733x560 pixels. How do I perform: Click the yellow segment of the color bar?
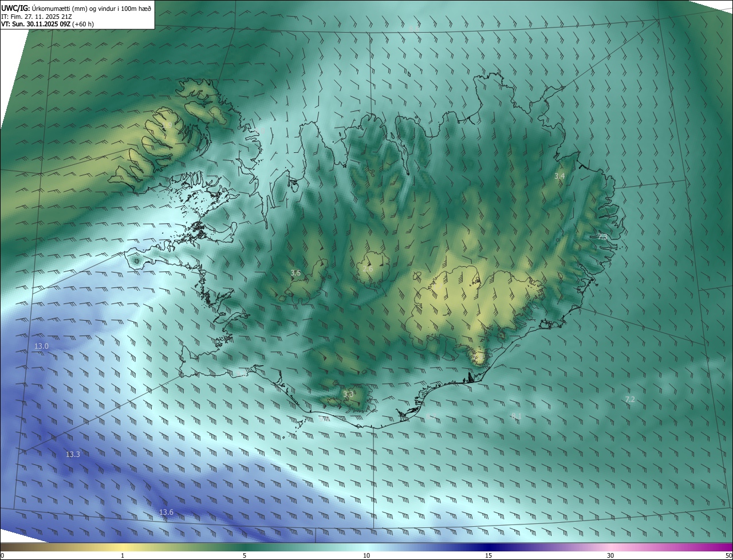coord(123,547)
